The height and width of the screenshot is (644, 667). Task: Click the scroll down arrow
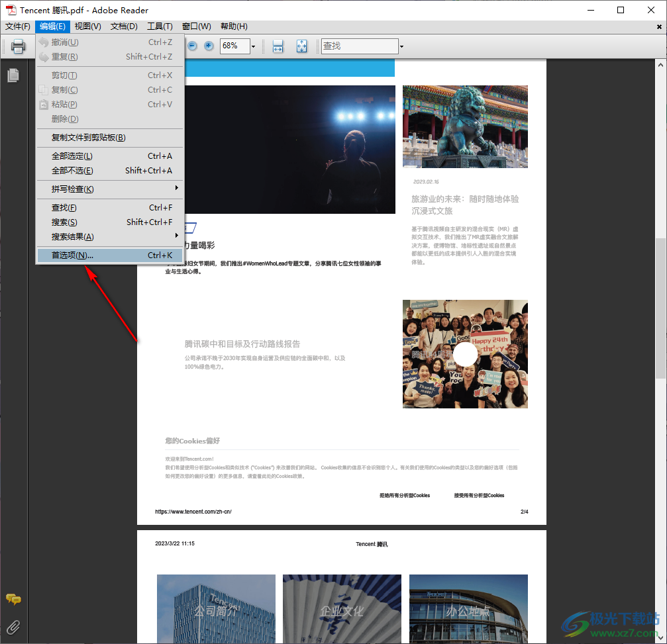[660, 637]
